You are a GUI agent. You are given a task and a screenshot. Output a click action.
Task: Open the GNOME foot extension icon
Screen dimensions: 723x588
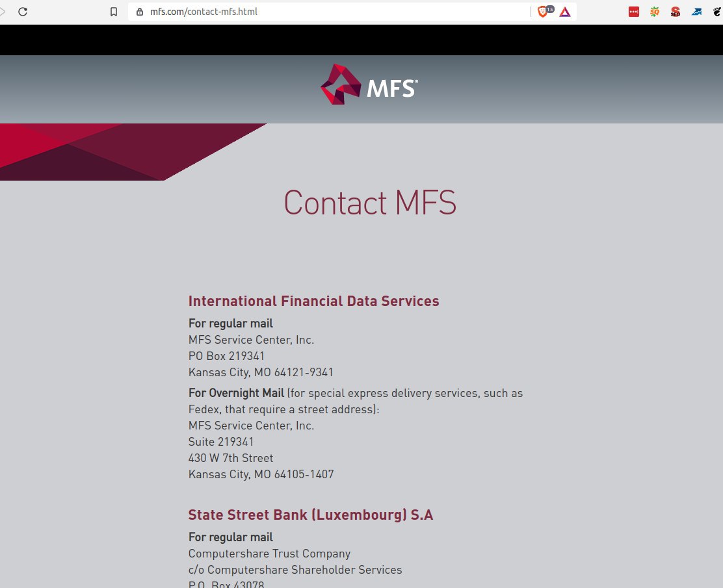(x=717, y=12)
